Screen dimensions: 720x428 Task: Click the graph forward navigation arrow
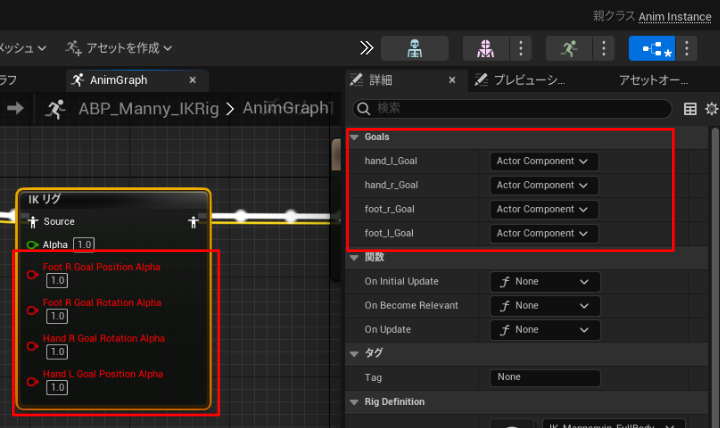(x=16, y=108)
